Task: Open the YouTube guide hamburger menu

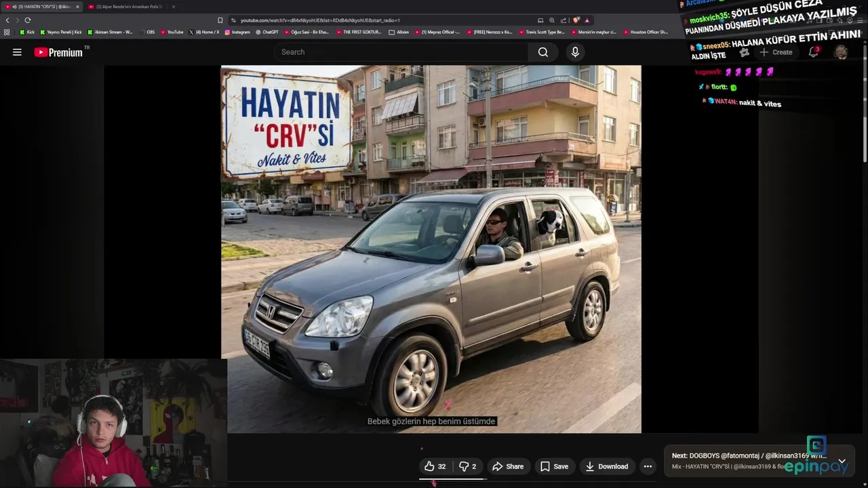Action: point(17,52)
